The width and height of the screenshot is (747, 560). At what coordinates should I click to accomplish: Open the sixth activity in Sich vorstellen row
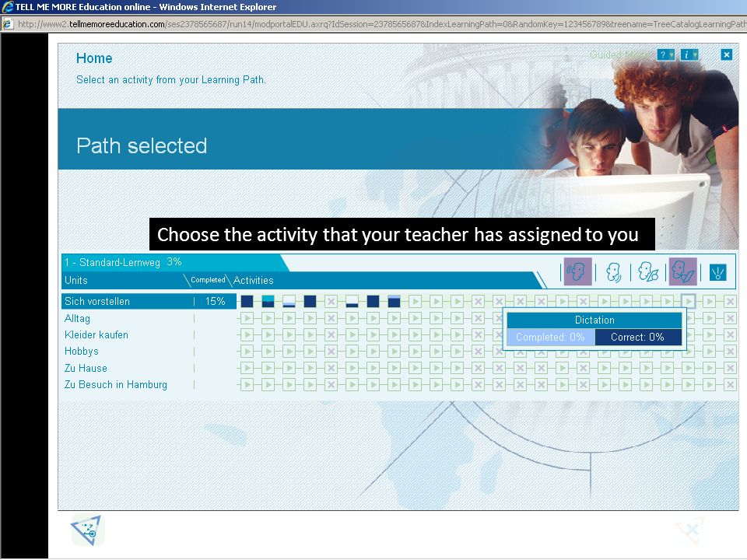352,301
